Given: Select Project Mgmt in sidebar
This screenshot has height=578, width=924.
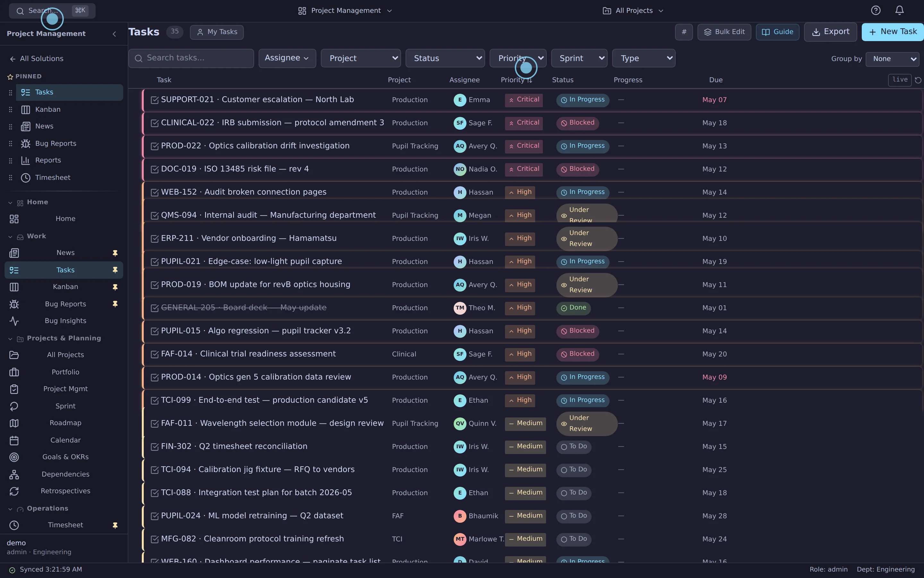Looking at the screenshot, I should point(64,389).
